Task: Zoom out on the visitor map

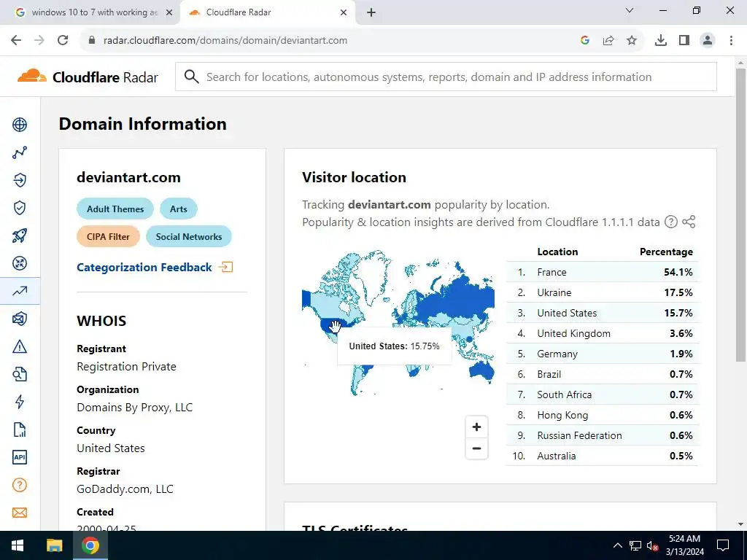Action: pyautogui.click(x=476, y=448)
